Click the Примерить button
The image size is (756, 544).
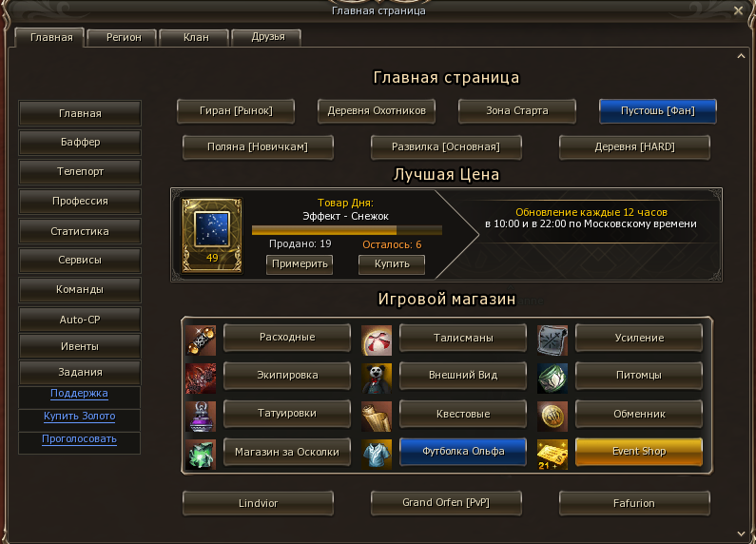300,263
